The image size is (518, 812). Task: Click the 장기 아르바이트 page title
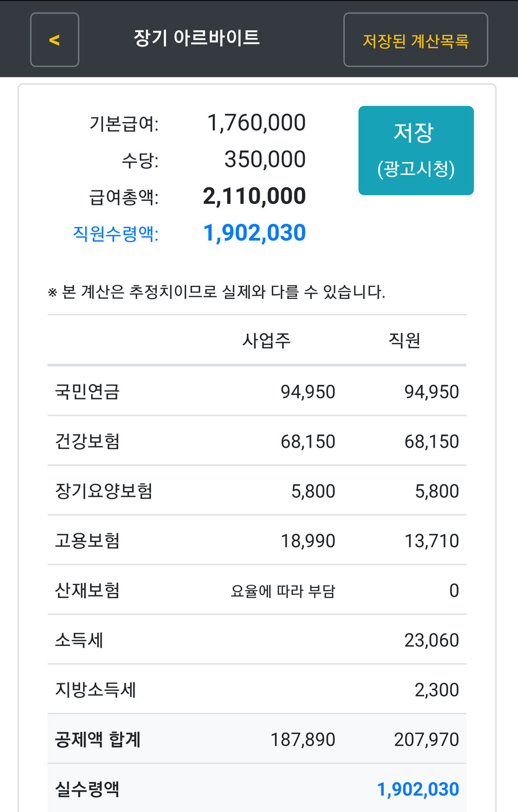coord(196,38)
